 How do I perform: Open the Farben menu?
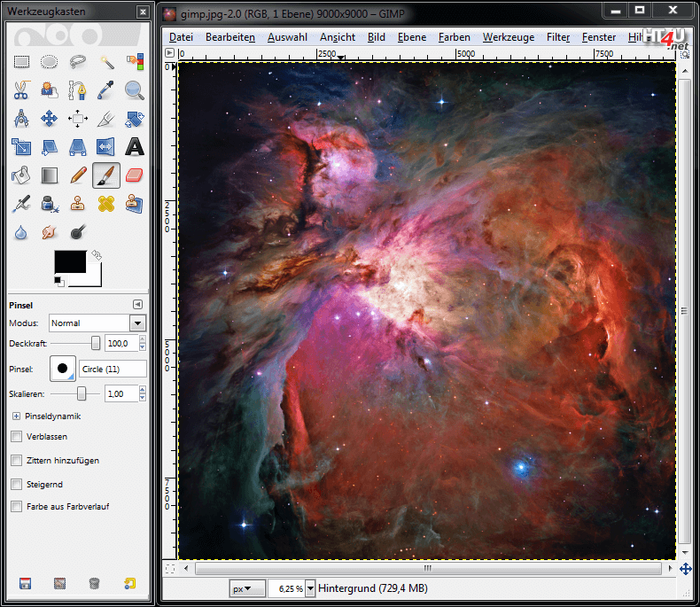455,37
